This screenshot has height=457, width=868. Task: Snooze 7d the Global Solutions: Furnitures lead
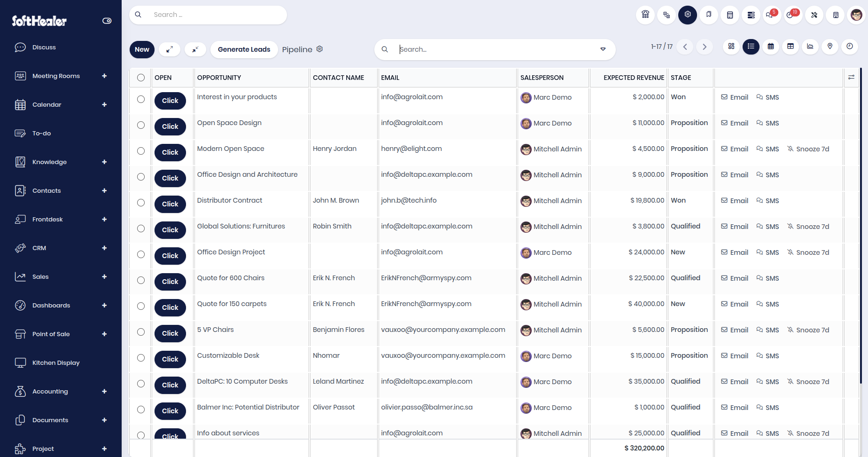click(808, 227)
